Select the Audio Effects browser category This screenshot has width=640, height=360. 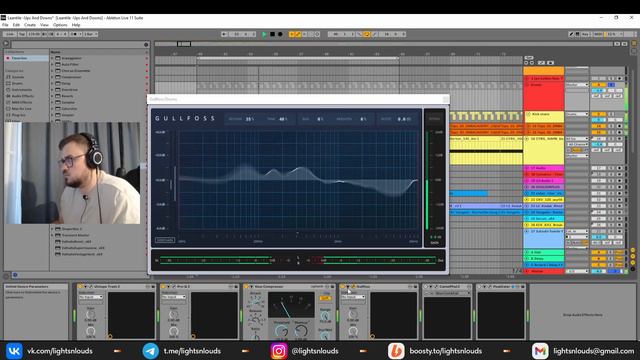pyautogui.click(x=22, y=96)
